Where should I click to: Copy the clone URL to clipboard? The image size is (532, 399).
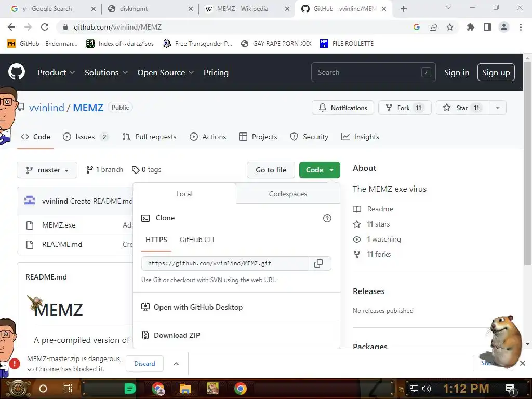[x=318, y=263]
